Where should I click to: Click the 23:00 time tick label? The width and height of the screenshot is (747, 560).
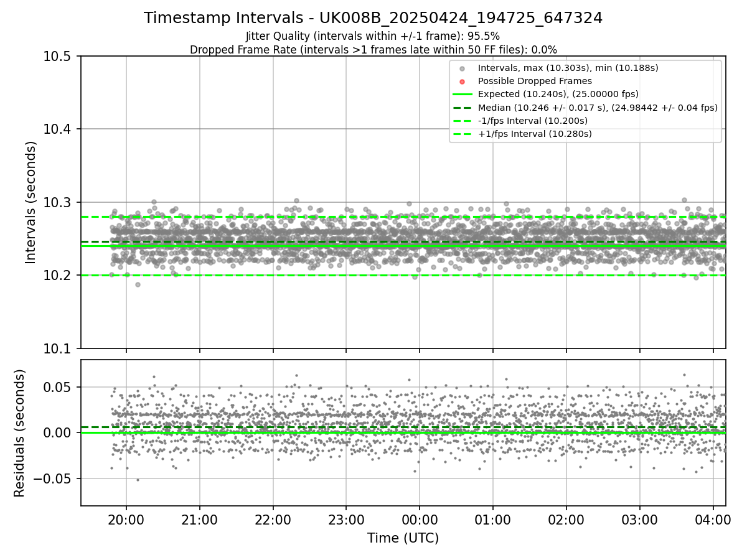(346, 519)
